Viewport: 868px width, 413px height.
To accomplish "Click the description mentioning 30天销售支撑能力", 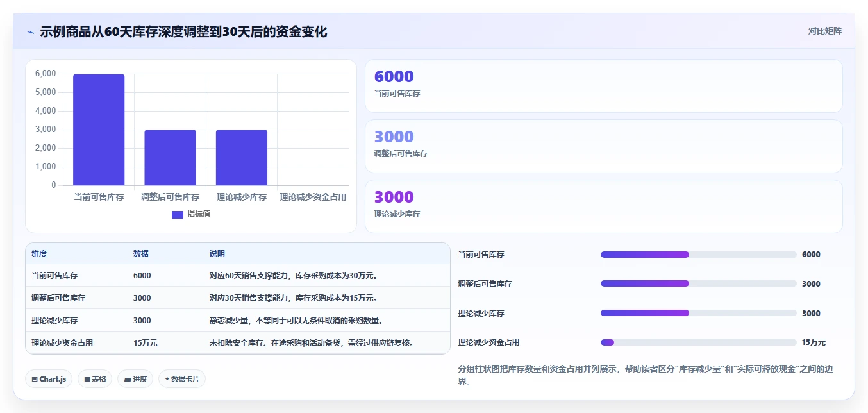I will 293,298.
